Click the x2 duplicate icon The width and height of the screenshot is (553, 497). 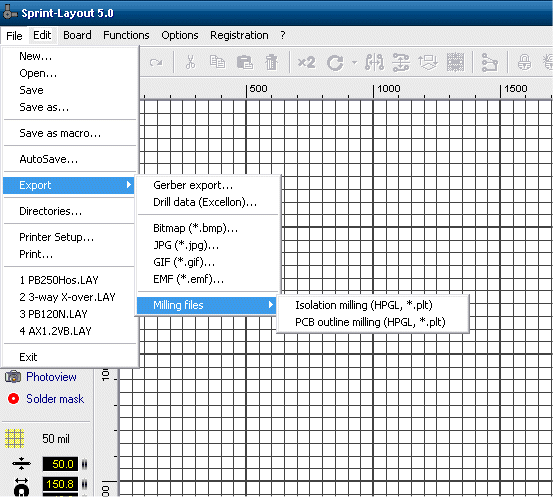(306, 63)
